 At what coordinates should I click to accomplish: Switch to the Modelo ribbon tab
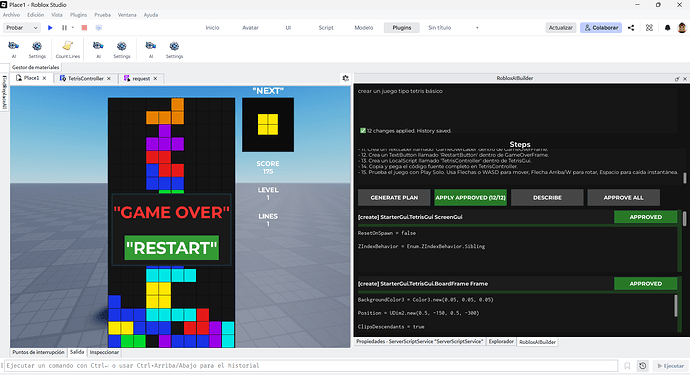tap(364, 28)
